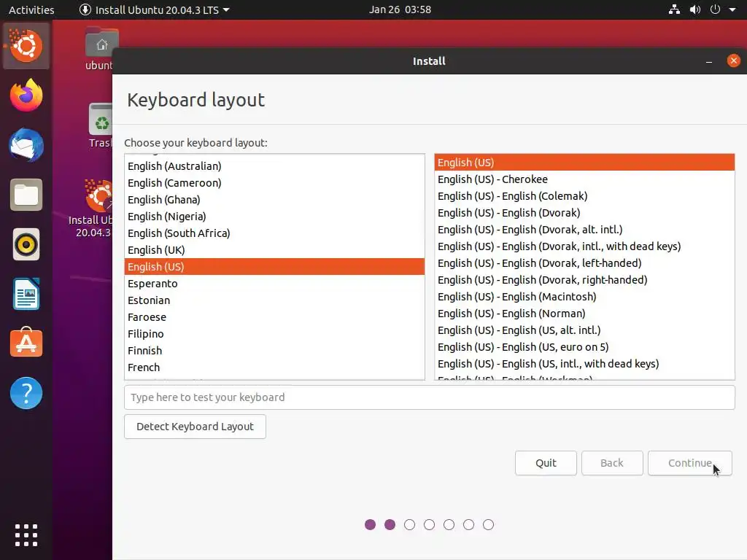Select English (Dvorak, alt. intl.) variant

point(584,230)
